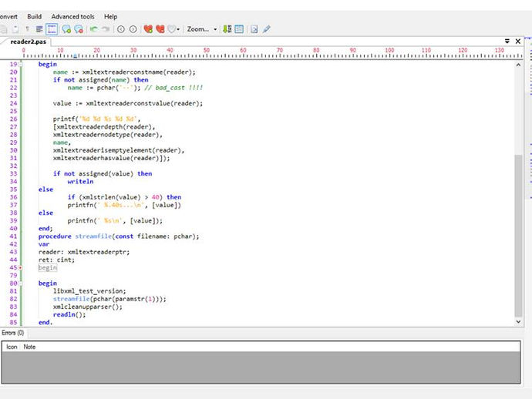The width and height of the screenshot is (532, 399).
Task: Click the grey heart bookmarks icon
Action: click(172, 29)
